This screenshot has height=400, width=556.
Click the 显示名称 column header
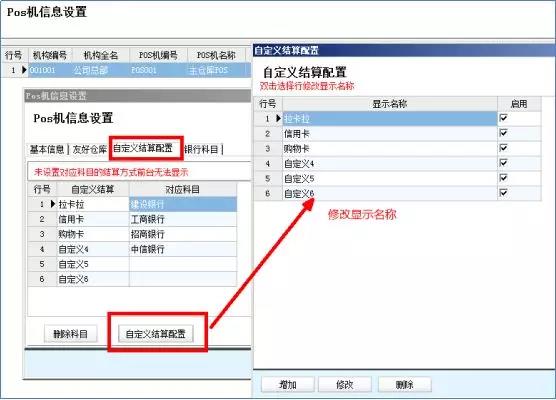pos(390,104)
